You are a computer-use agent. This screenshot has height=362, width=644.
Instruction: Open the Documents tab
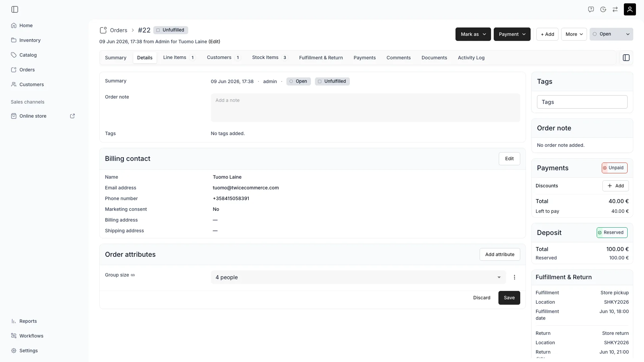pos(434,58)
